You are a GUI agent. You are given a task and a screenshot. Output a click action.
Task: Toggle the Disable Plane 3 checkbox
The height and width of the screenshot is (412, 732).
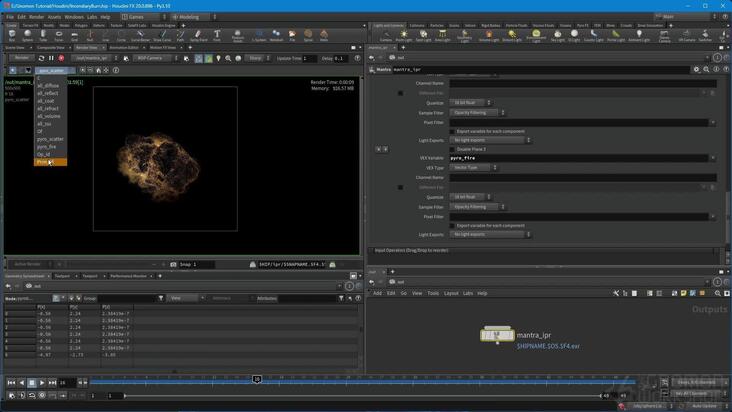tap(452, 149)
